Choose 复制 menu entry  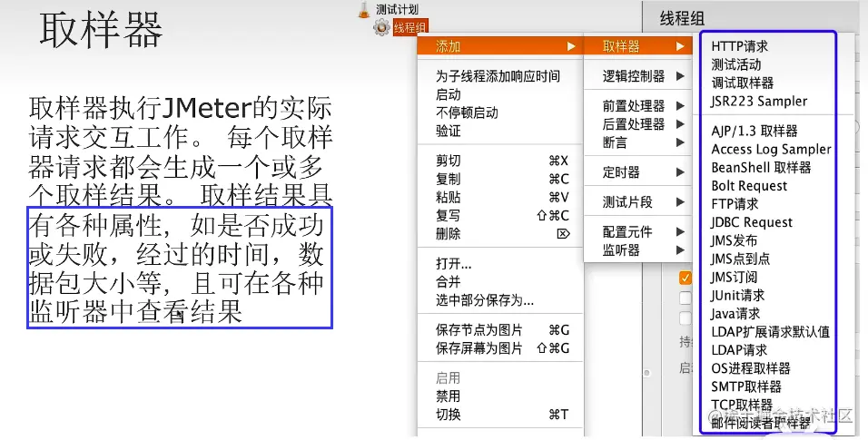(x=500, y=180)
